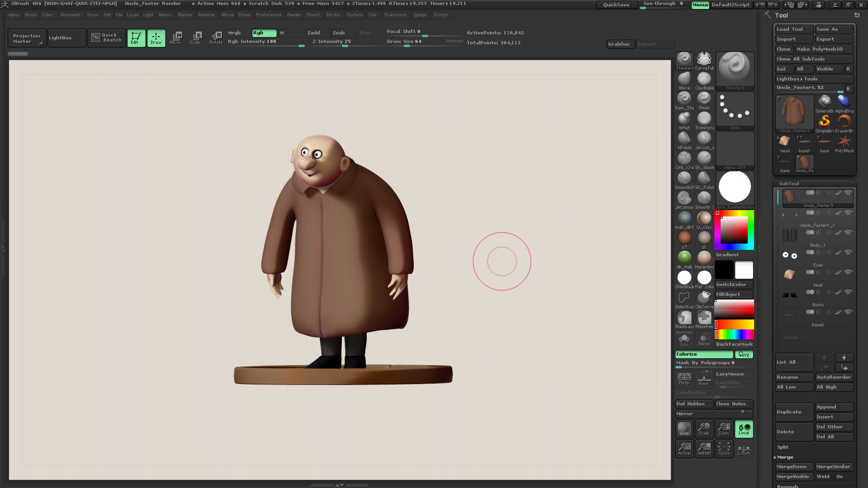The image size is (868, 488).
Task: Click the Rotate transform icon
Action: click(x=216, y=38)
